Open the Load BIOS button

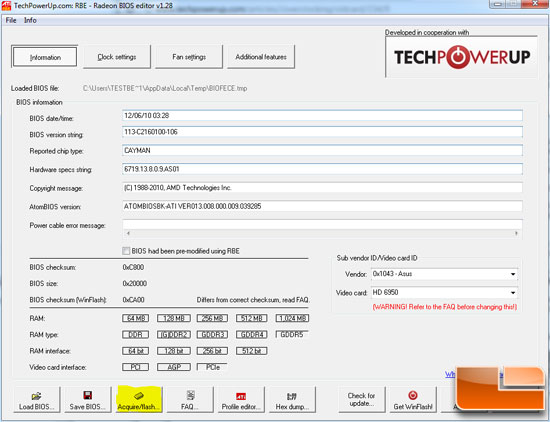(36, 400)
